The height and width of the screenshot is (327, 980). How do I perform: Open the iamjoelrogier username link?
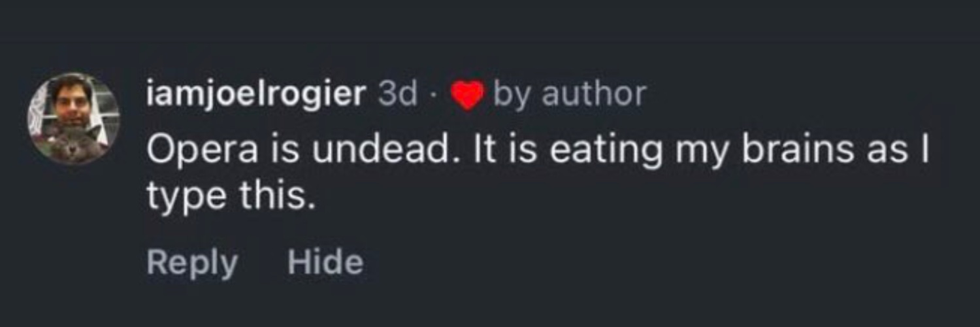(x=255, y=95)
